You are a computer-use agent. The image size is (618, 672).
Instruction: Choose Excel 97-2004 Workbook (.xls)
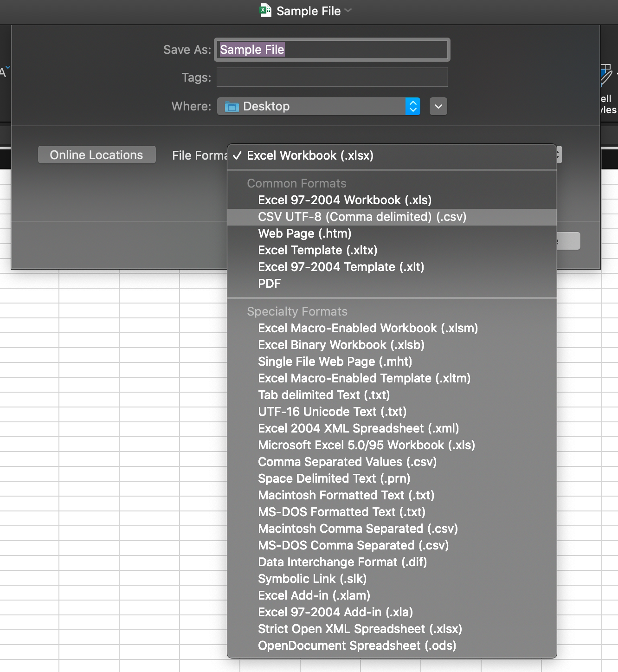pos(345,200)
